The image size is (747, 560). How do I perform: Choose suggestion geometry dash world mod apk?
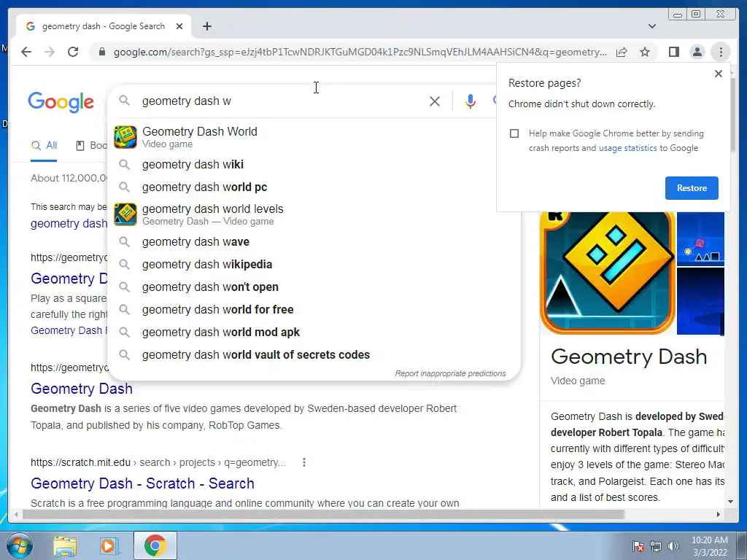(314, 332)
